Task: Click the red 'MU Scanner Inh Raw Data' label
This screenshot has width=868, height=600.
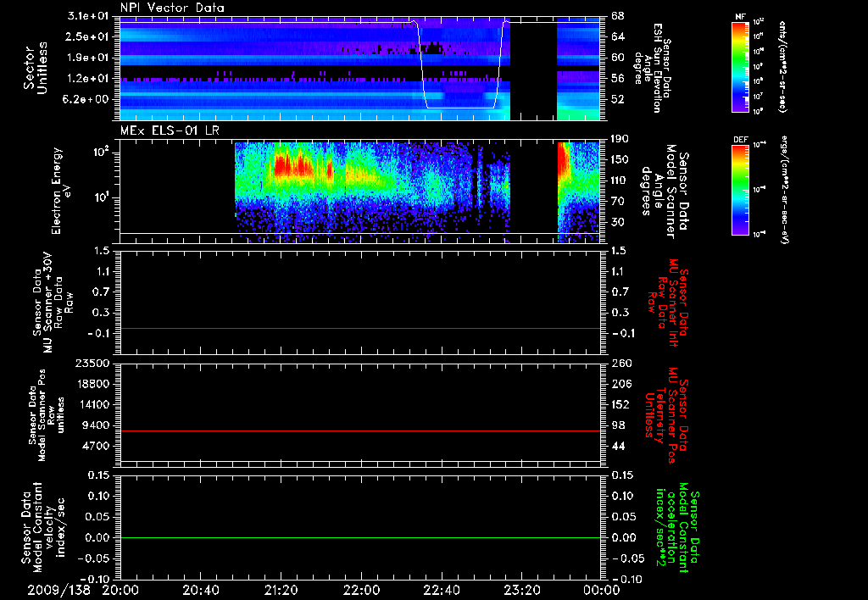Action: [x=668, y=303]
